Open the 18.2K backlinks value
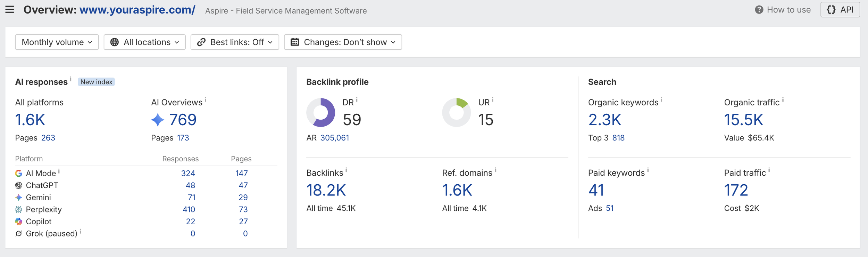Image resolution: width=868 pixels, height=257 pixels. coord(326,190)
